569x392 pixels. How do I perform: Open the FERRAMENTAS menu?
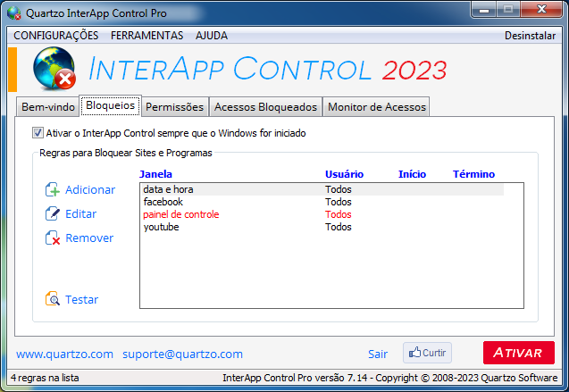point(146,36)
